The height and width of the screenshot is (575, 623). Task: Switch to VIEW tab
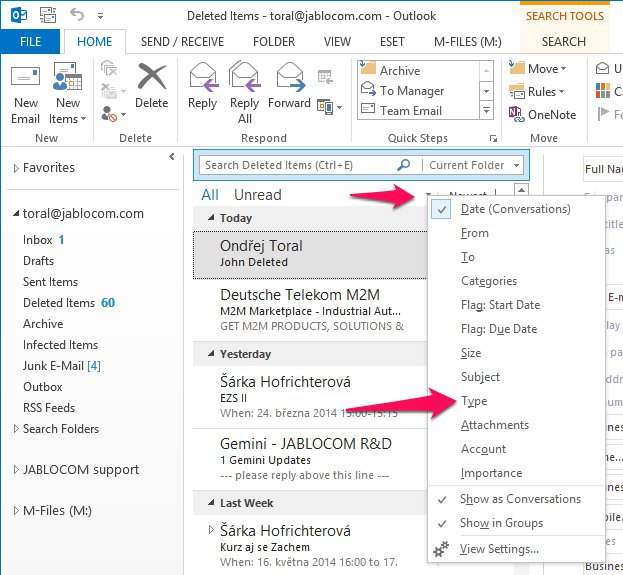[x=337, y=41]
